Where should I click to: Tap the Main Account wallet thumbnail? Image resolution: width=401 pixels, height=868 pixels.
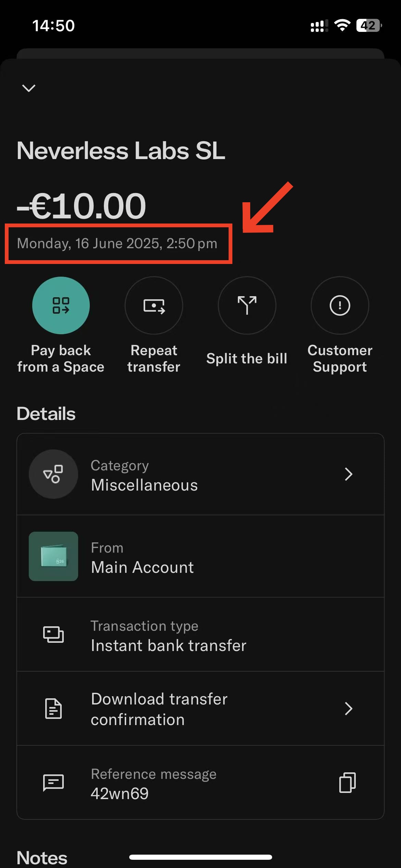53,556
